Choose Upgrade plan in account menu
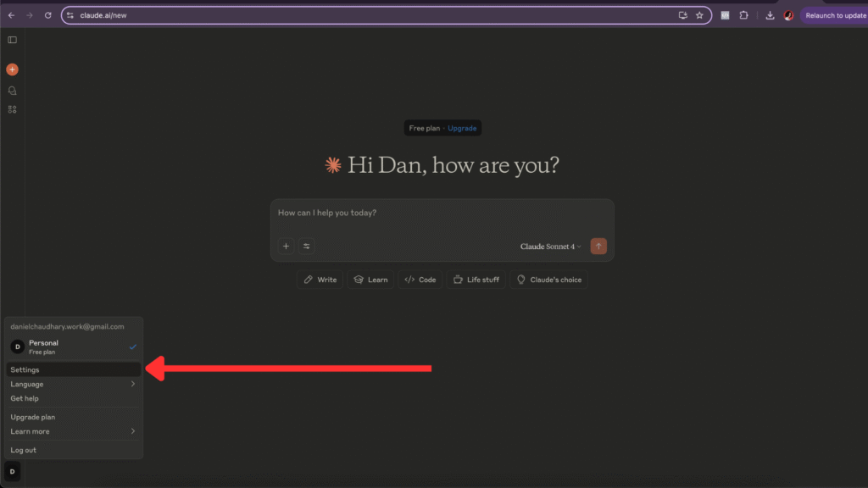 (x=73, y=417)
